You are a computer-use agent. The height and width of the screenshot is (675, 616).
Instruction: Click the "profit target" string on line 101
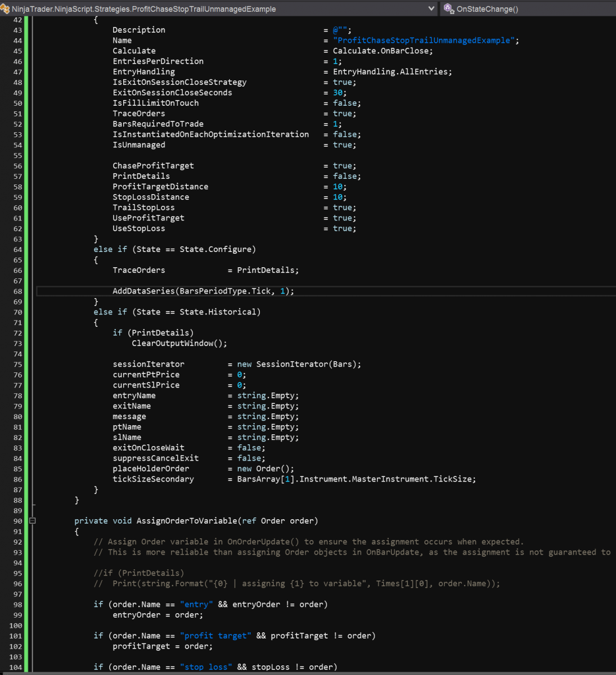pyautogui.click(x=215, y=636)
